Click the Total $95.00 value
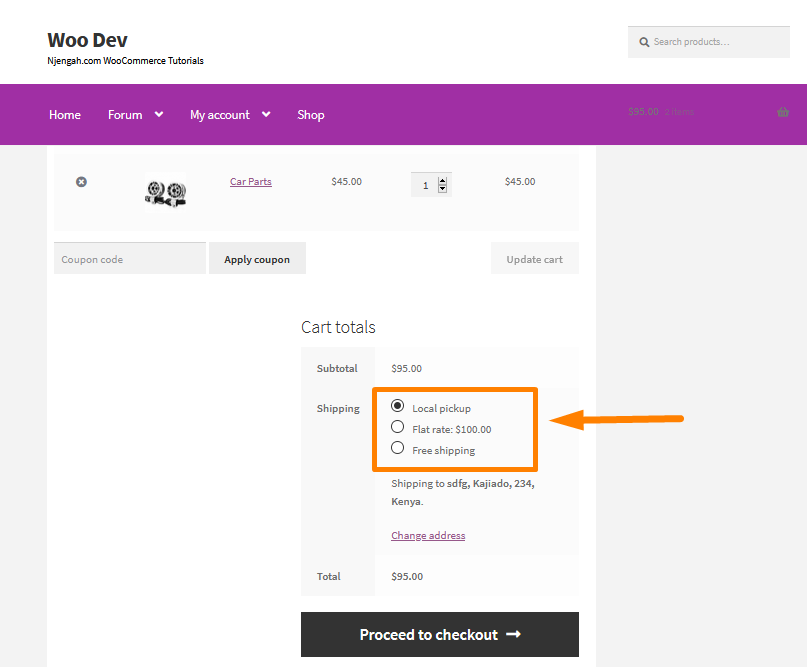The width and height of the screenshot is (807, 667). 407,576
